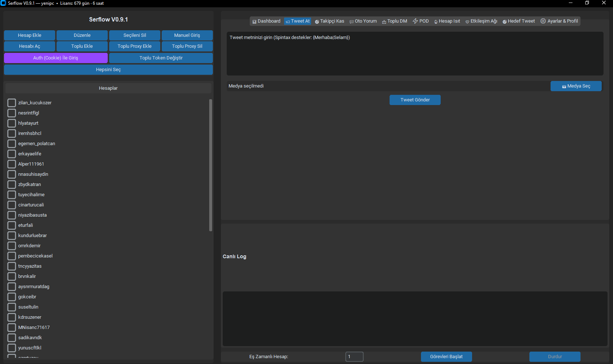Check the eturfali account checkbox
The width and height of the screenshot is (613, 364).
coord(12,225)
